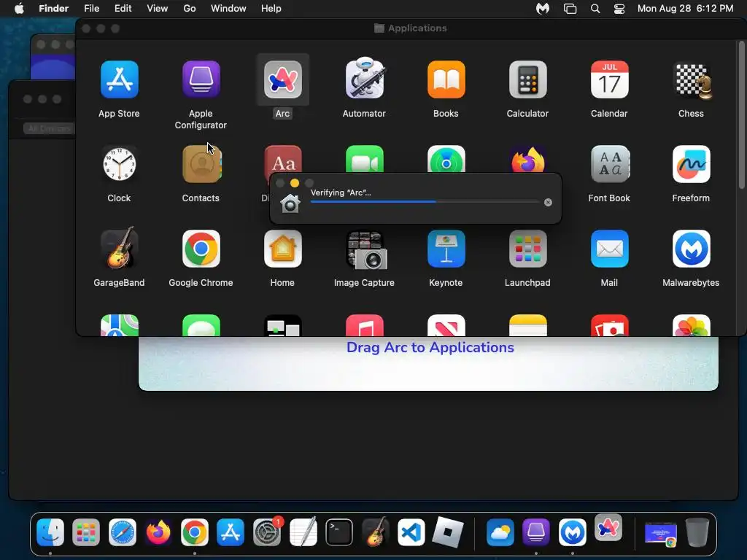Open the Go menu

pyautogui.click(x=190, y=9)
